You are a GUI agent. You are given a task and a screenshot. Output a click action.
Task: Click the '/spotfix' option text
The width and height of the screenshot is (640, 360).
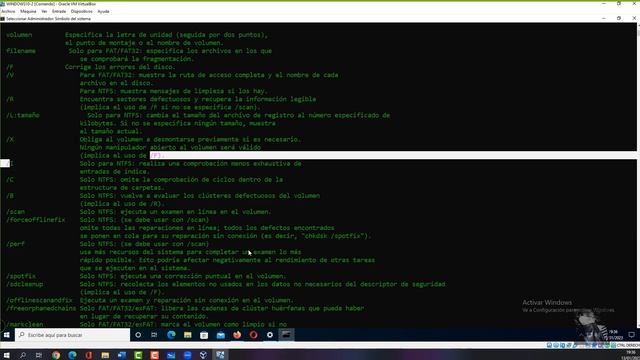click(21, 276)
